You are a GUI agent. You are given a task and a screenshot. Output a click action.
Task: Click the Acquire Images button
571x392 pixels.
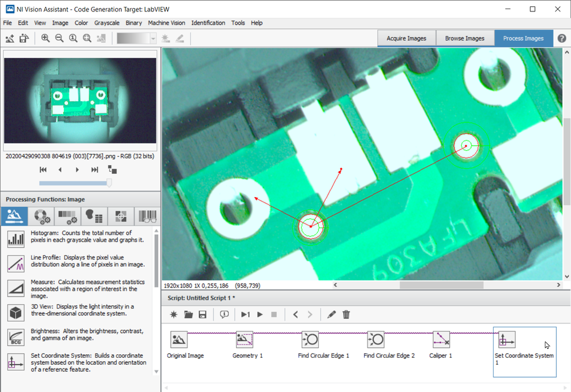click(406, 38)
